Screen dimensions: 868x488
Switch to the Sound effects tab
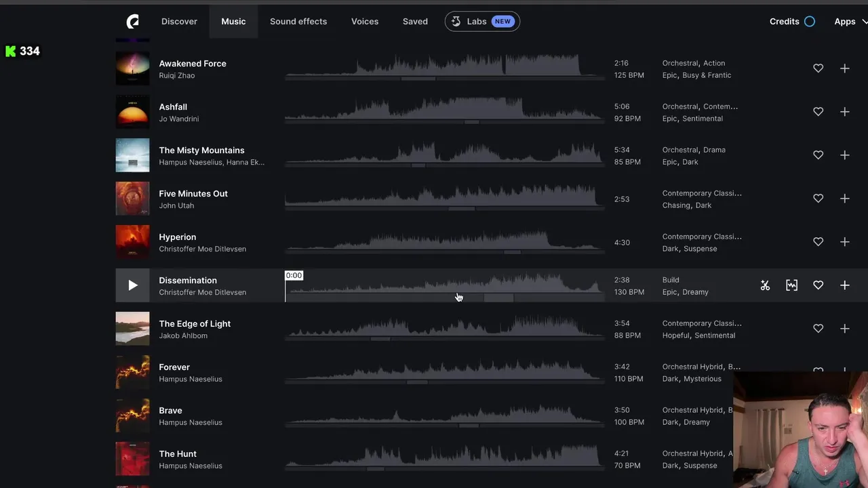tap(298, 22)
